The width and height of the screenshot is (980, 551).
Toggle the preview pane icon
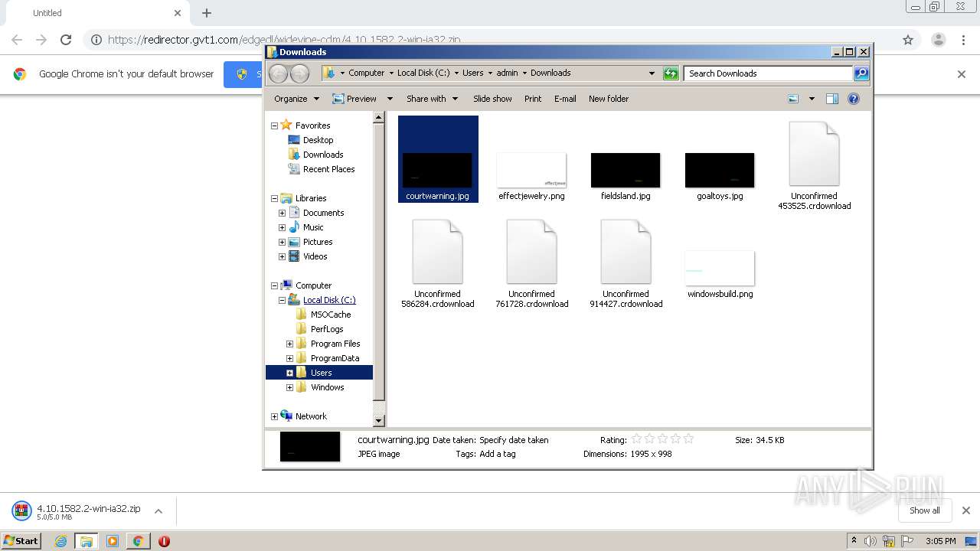[832, 99]
